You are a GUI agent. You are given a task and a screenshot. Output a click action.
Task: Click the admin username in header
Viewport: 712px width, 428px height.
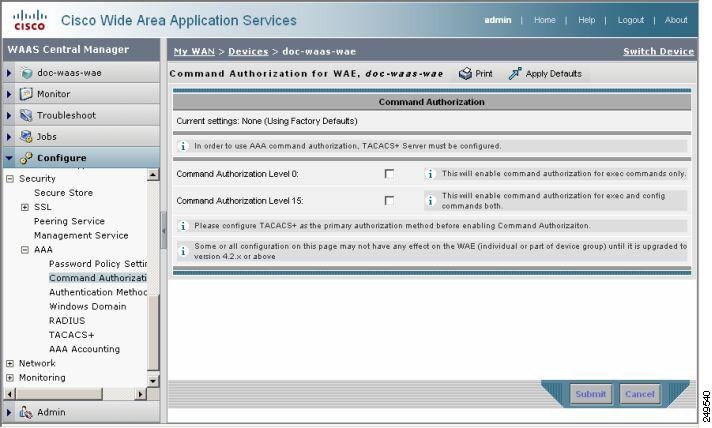click(x=498, y=20)
